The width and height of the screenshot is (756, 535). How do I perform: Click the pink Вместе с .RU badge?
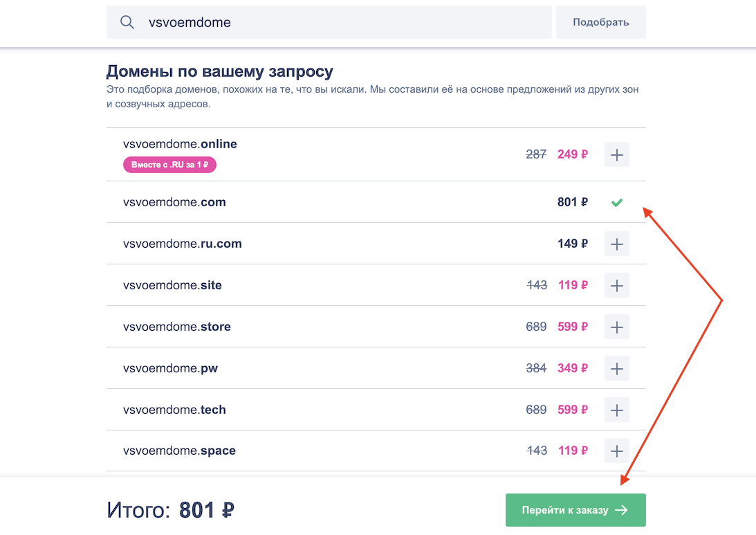point(169,165)
